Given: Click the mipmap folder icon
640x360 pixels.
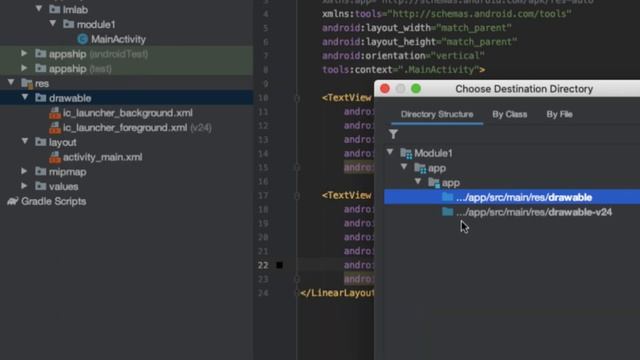Looking at the screenshot, I should click(x=41, y=171).
